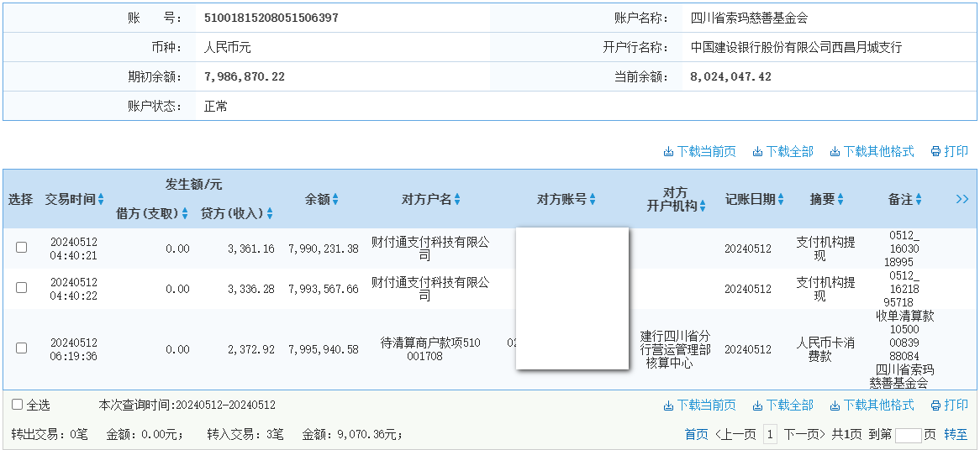Click bottom 打印 print link

[x=950, y=406]
